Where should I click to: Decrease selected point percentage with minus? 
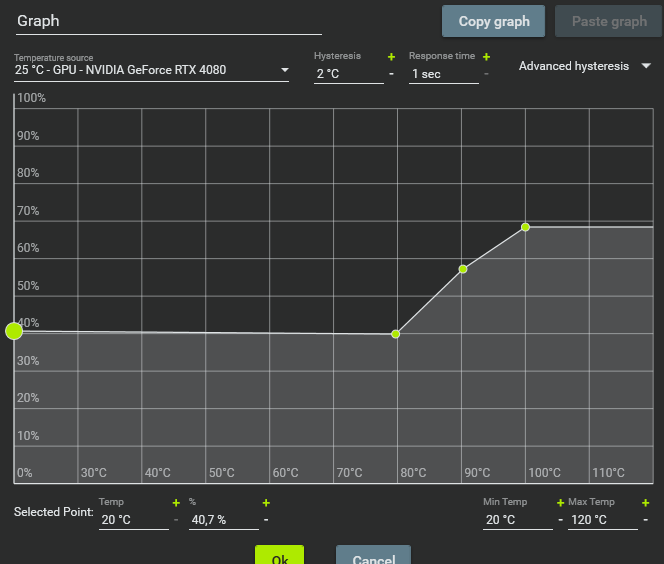266,520
